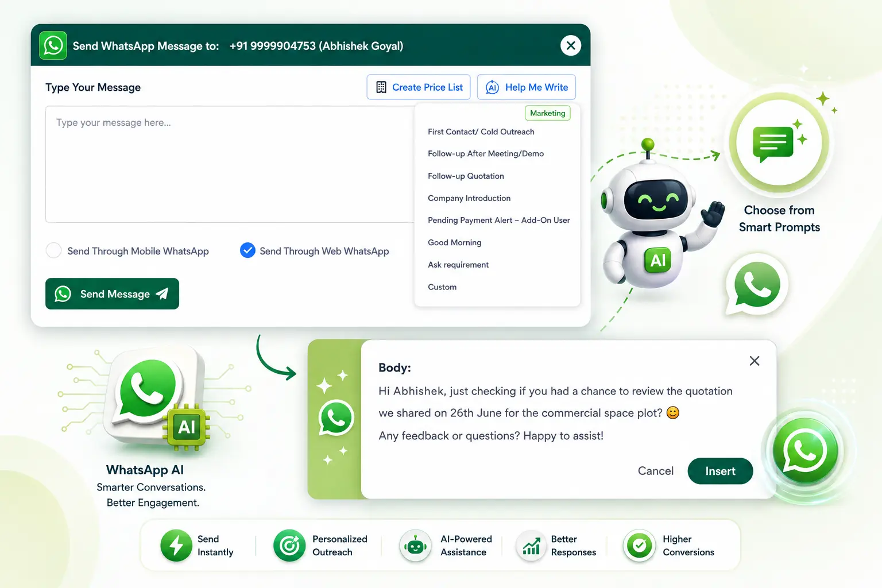Image resolution: width=882 pixels, height=588 pixels.
Task: Click the WhatsApp icon on the green popup strip
Action: (336, 417)
